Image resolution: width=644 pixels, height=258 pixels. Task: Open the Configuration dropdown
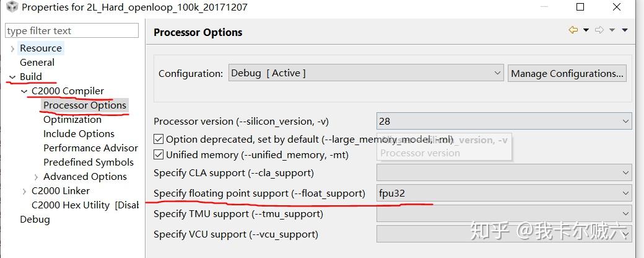(x=365, y=73)
